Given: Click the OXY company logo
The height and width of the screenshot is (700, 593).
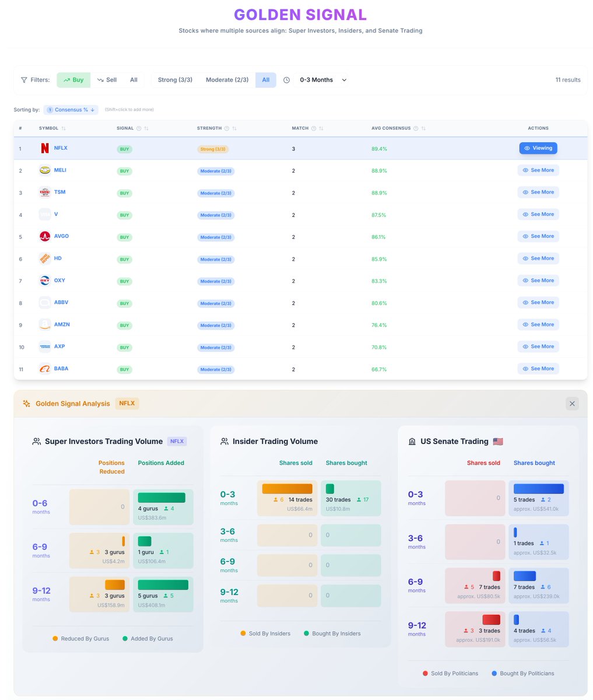Looking at the screenshot, I should point(45,281).
